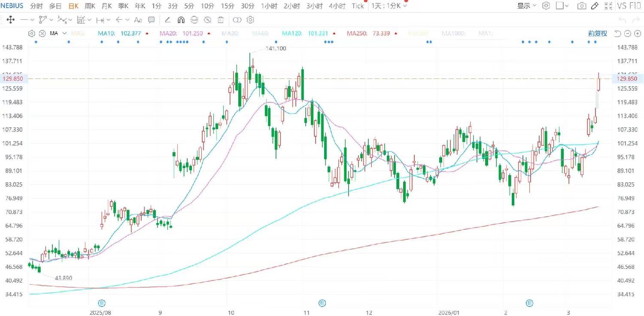This screenshot has height=316, width=644.
Task: Switch to the 周K weekly chart tab
Action: pyautogui.click(x=90, y=6)
